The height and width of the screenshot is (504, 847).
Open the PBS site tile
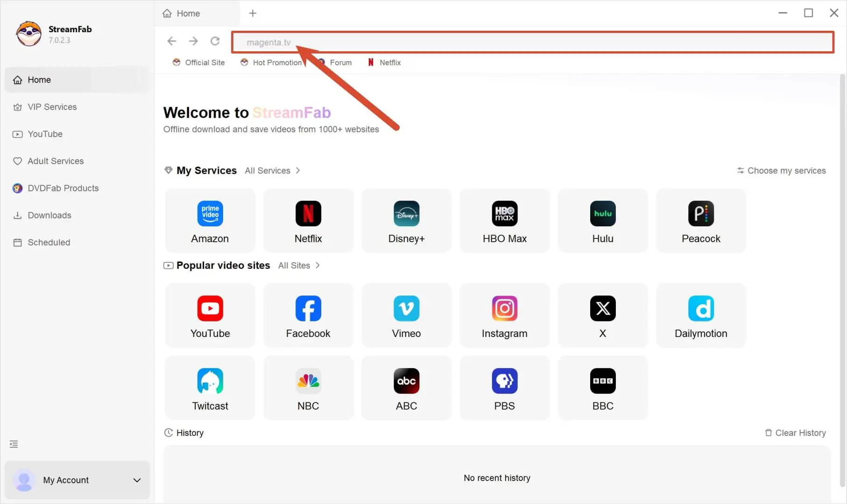coord(505,388)
